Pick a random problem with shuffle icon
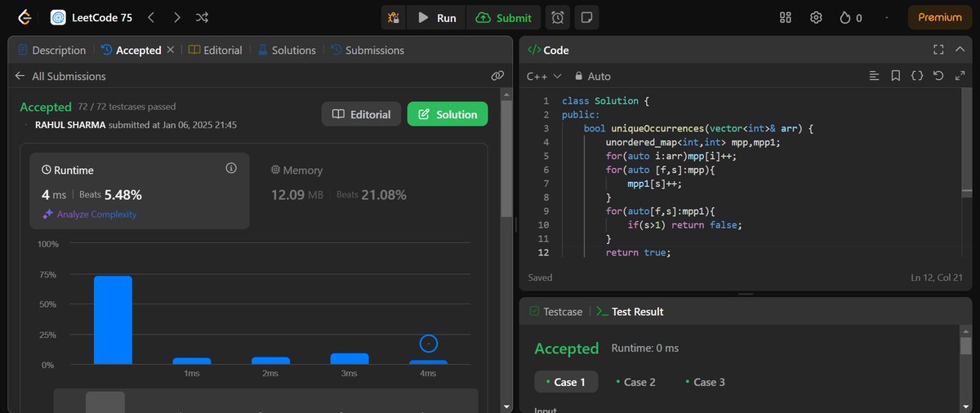The height and width of the screenshot is (413, 980). point(203,17)
